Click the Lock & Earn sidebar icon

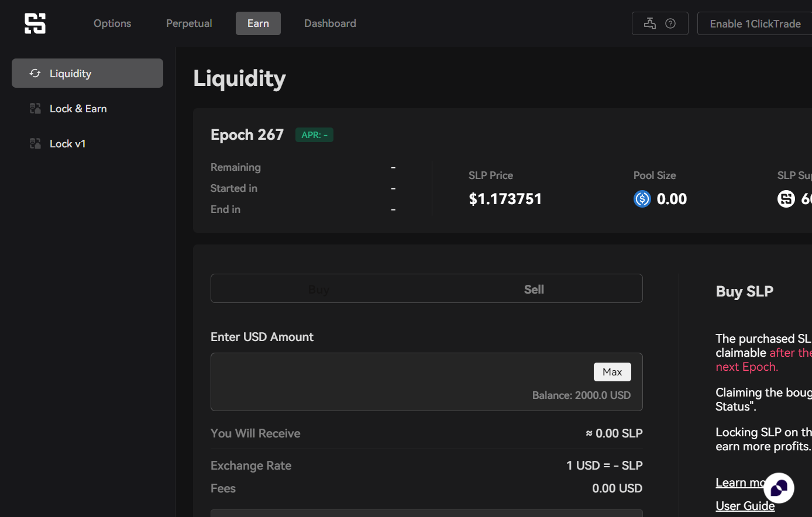pos(35,108)
